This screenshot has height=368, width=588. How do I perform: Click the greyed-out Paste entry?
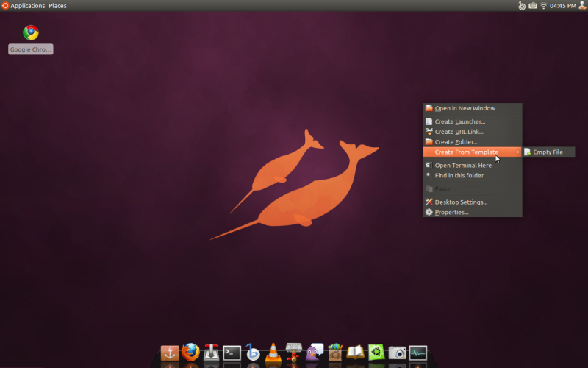click(473, 188)
